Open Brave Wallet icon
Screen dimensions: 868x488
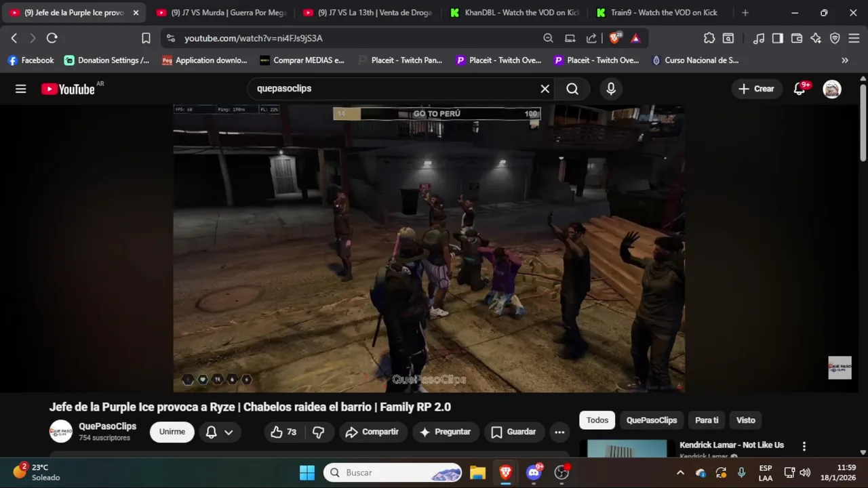pyautogui.click(x=797, y=38)
